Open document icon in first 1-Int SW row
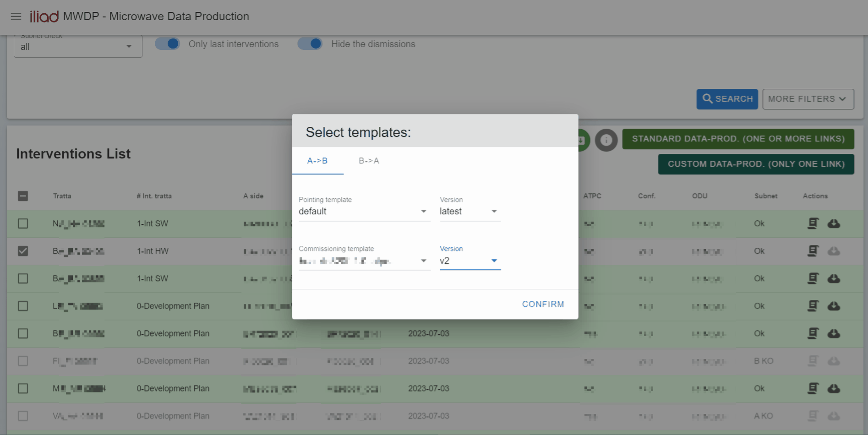Image resolution: width=868 pixels, height=435 pixels. click(813, 223)
